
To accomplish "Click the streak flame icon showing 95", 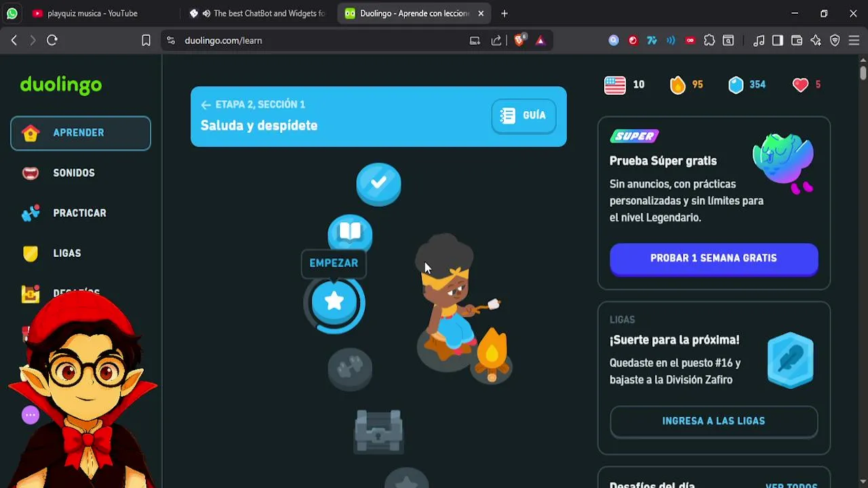I will tap(677, 85).
